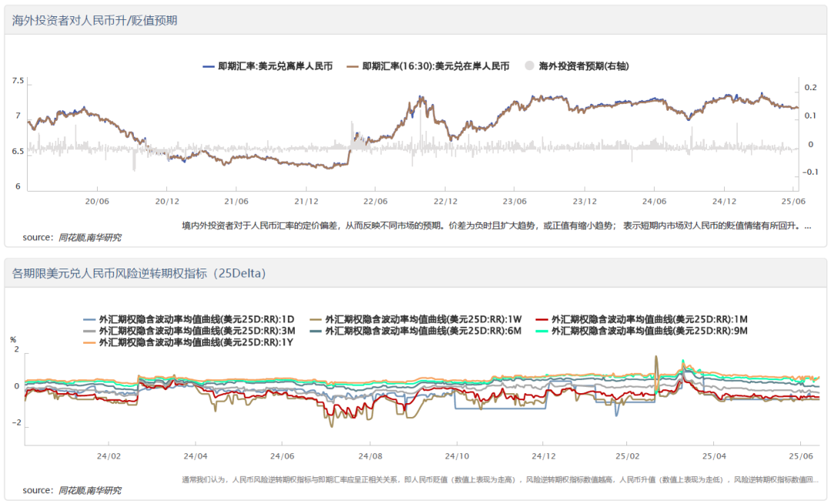The width and height of the screenshot is (831, 504).
Task: Click the 23/12 date label on the x-axis
Action: pos(585,202)
